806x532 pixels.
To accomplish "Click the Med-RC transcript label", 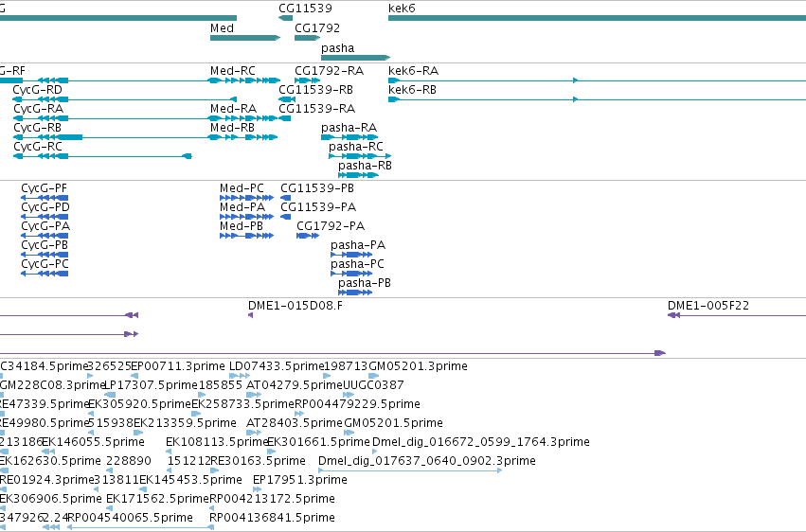I will [x=233, y=71].
